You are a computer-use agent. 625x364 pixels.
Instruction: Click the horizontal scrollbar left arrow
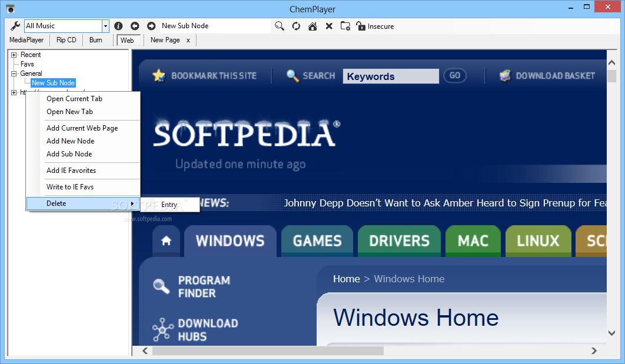click(x=145, y=350)
